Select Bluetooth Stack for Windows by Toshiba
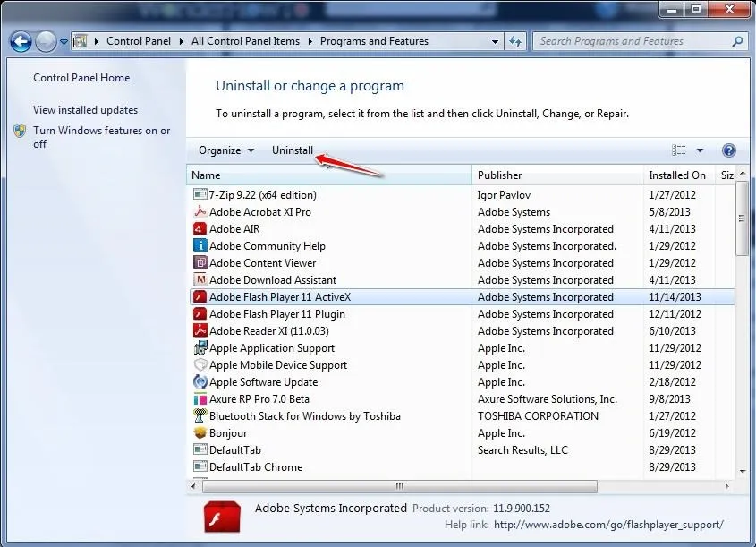The height and width of the screenshot is (547, 756). tap(305, 415)
